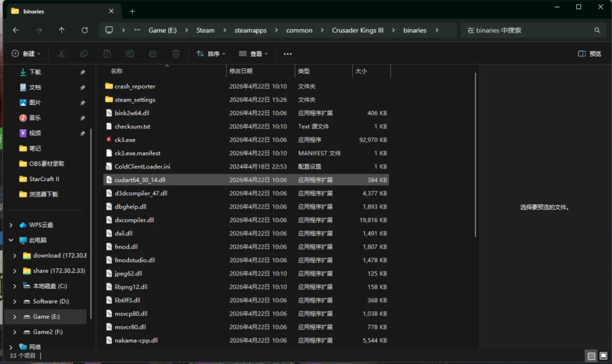Switch to large thumbnails view icon
The height and width of the screenshot is (364, 612).
603,356
